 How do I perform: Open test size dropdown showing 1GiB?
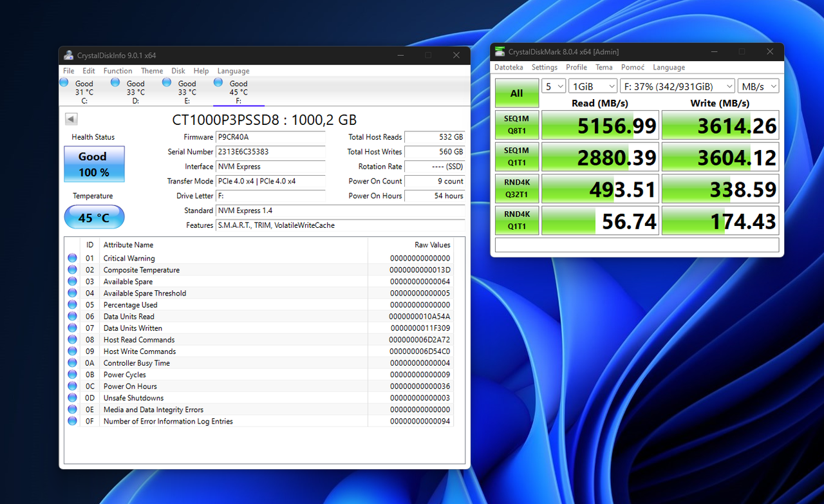click(593, 86)
